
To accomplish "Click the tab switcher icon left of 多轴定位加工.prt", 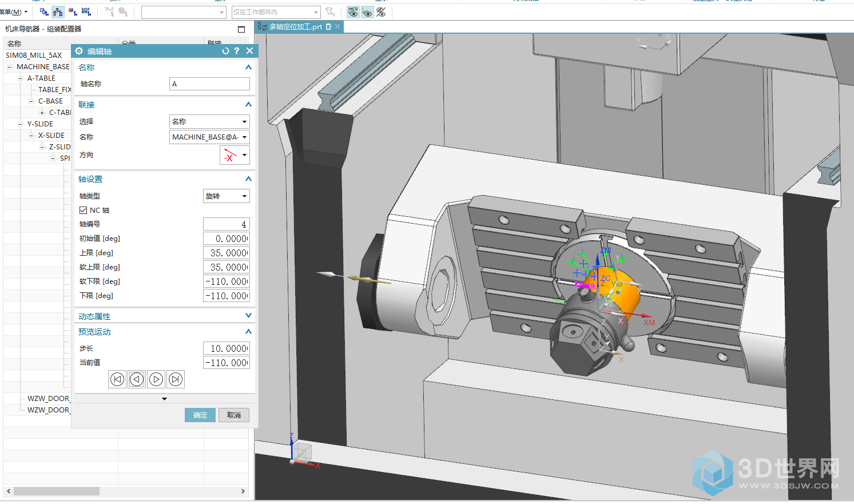I will tap(262, 27).
